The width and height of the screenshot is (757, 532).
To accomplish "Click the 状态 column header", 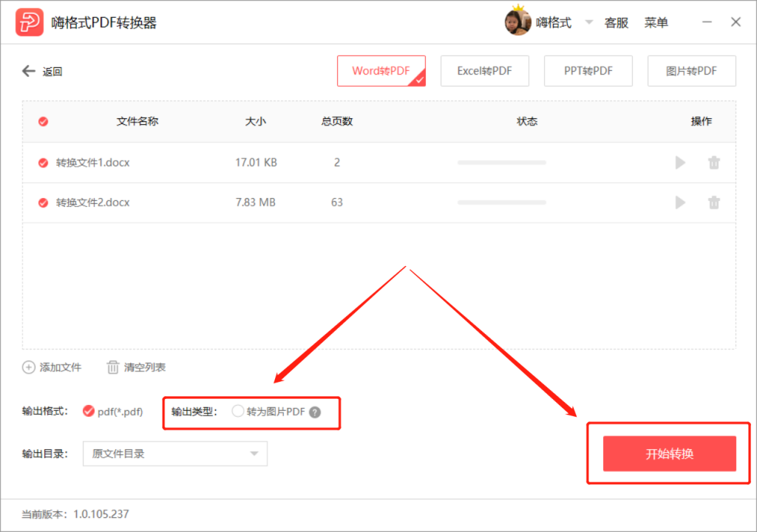I will tap(526, 122).
